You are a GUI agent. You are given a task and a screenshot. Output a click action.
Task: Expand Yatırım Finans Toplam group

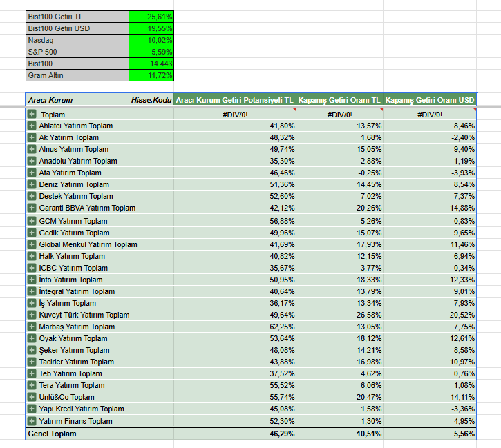(32, 421)
